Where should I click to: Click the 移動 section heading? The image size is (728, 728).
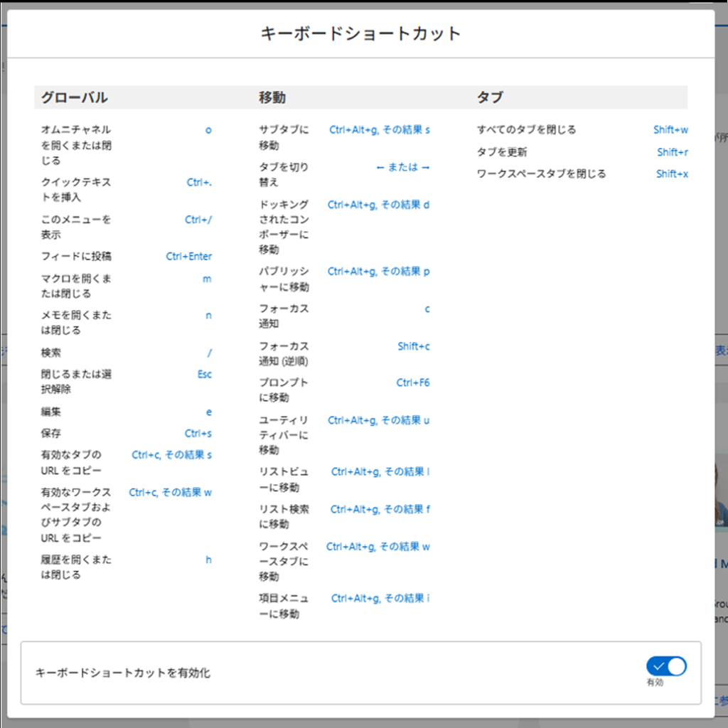(x=272, y=97)
